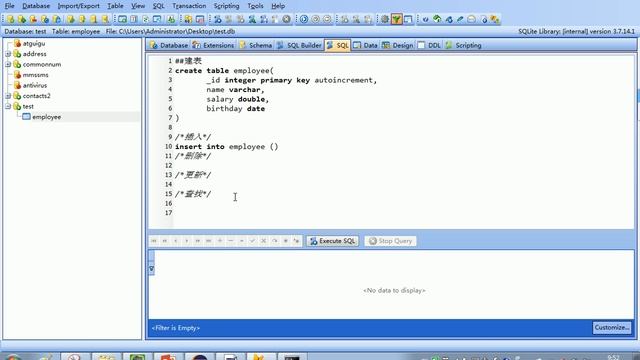Place cursor in 'insert into employee ()' line

pyautogui.click(x=227, y=147)
